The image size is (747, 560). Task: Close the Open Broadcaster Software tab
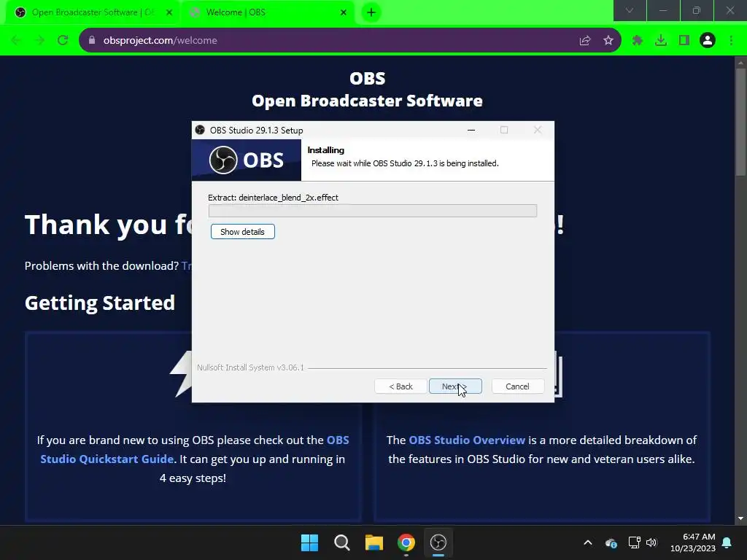pyautogui.click(x=169, y=12)
